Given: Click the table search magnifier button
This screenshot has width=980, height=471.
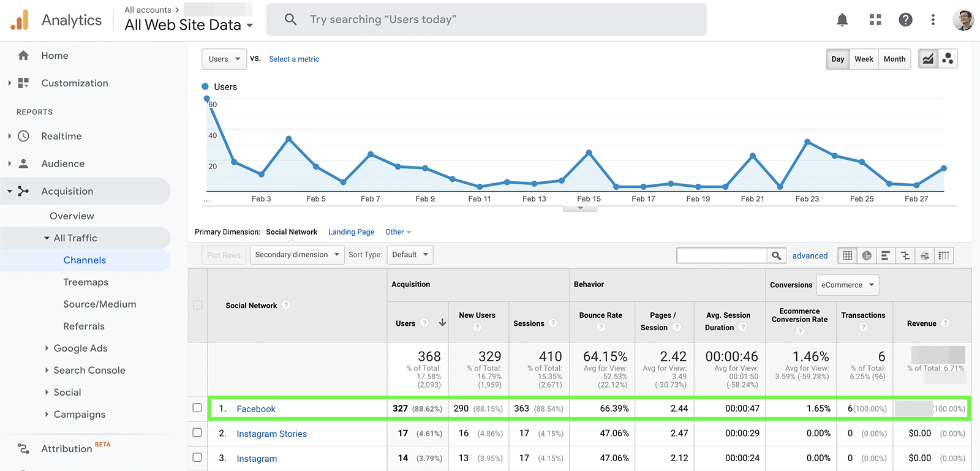Looking at the screenshot, I should (x=776, y=255).
